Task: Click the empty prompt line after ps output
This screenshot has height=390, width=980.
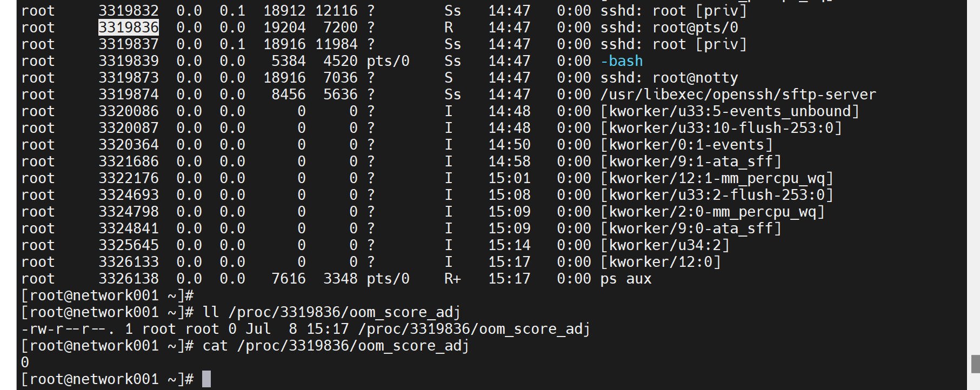Action: 108,295
